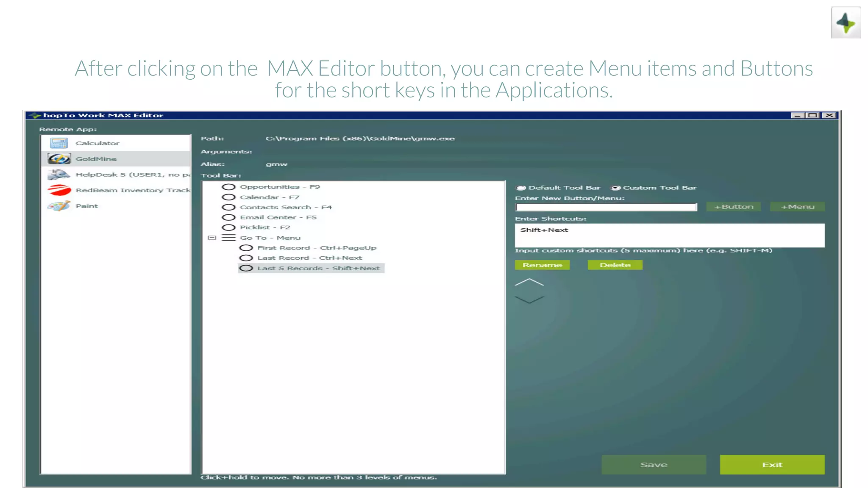Click the Picklist - F2 circle icon

[228, 227]
